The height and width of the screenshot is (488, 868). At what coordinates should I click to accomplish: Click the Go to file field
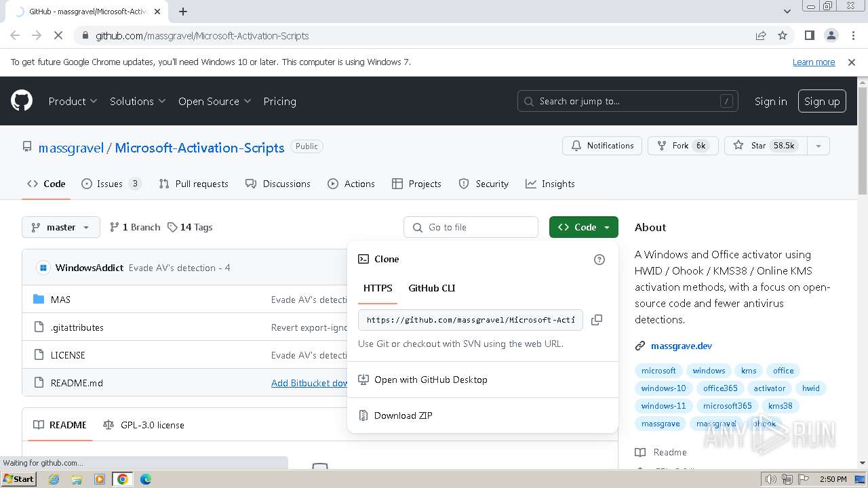pos(471,227)
